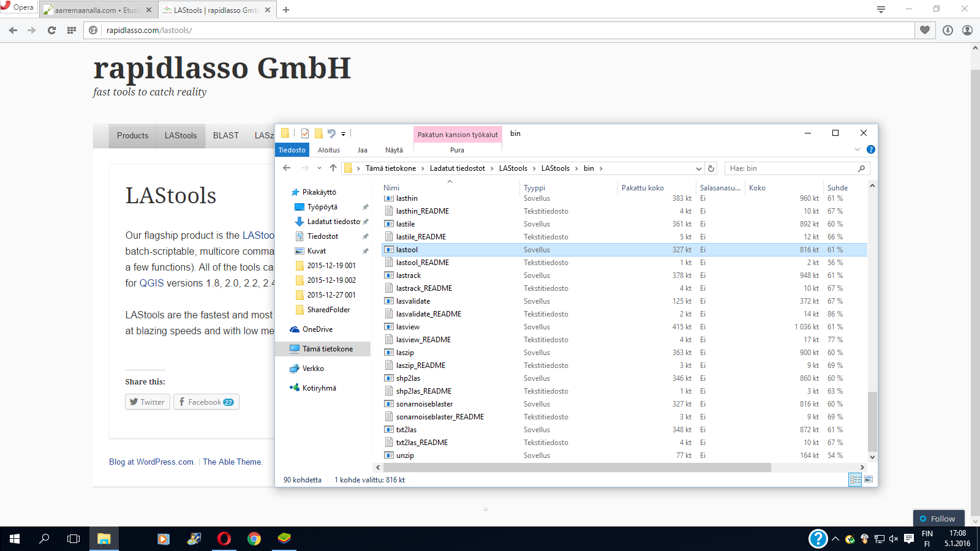The height and width of the screenshot is (551, 980).
Task: Open Explorer help question mark icon
Action: (871, 149)
